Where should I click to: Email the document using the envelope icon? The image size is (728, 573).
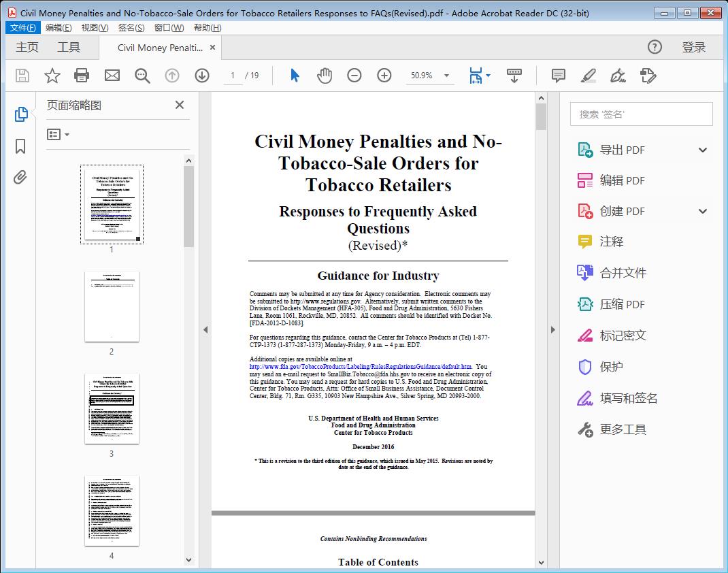click(x=112, y=76)
